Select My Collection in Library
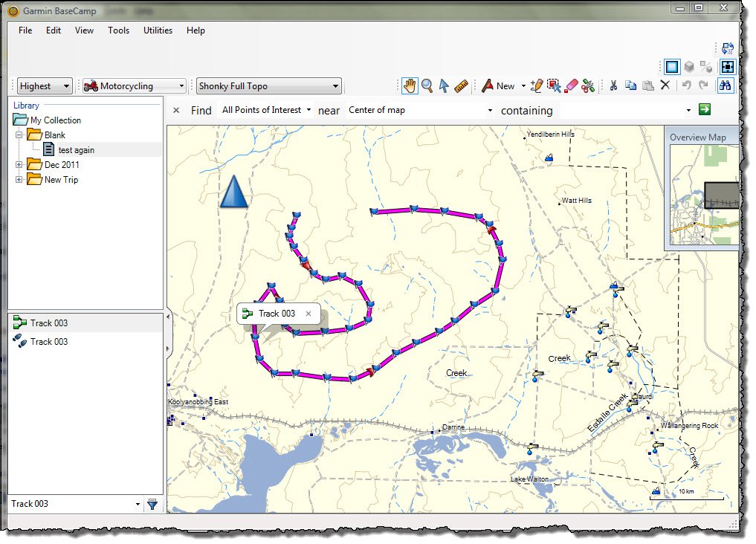Viewport: 756px width, 544px height. 48,120
